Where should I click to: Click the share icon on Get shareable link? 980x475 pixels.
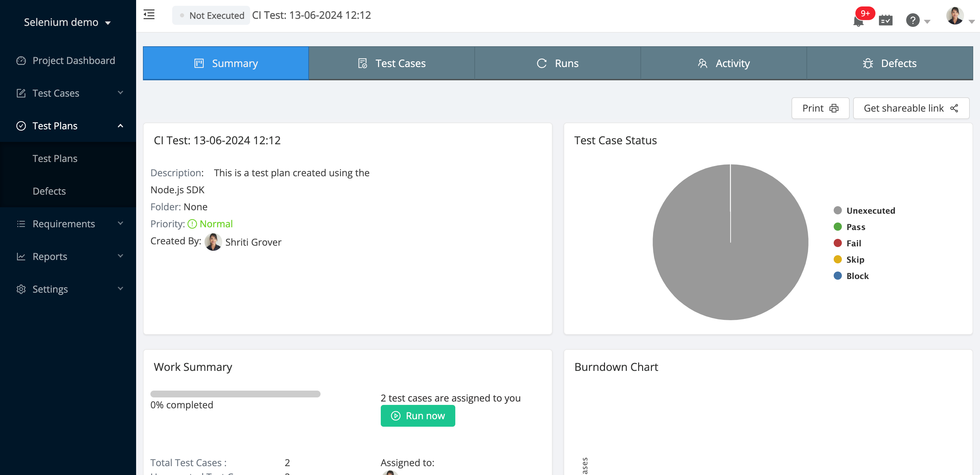(x=954, y=109)
